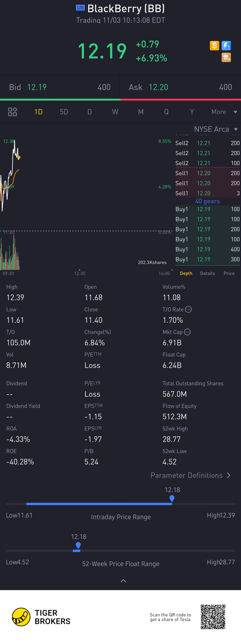Tap the blue lightning bolt icon
The image size is (241, 644).
point(226,46)
